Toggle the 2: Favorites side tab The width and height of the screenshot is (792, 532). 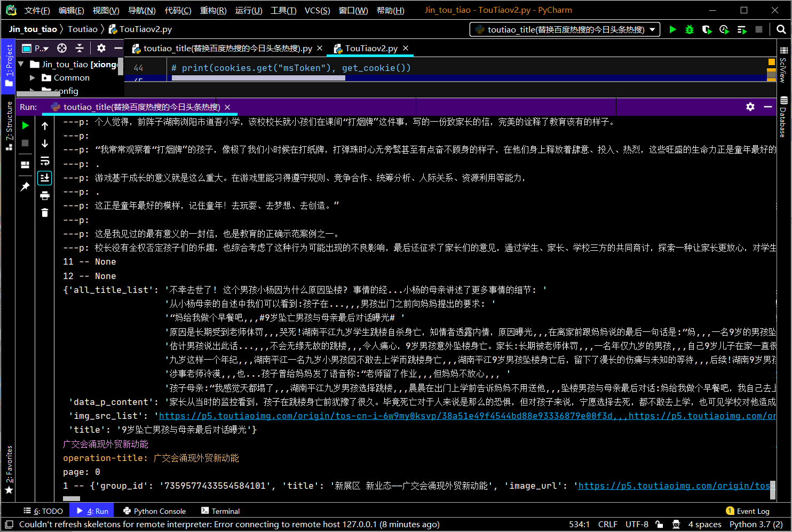9,470
